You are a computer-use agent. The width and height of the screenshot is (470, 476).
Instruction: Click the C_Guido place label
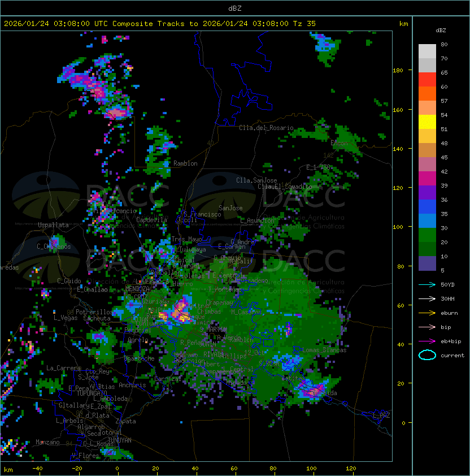[69, 281]
